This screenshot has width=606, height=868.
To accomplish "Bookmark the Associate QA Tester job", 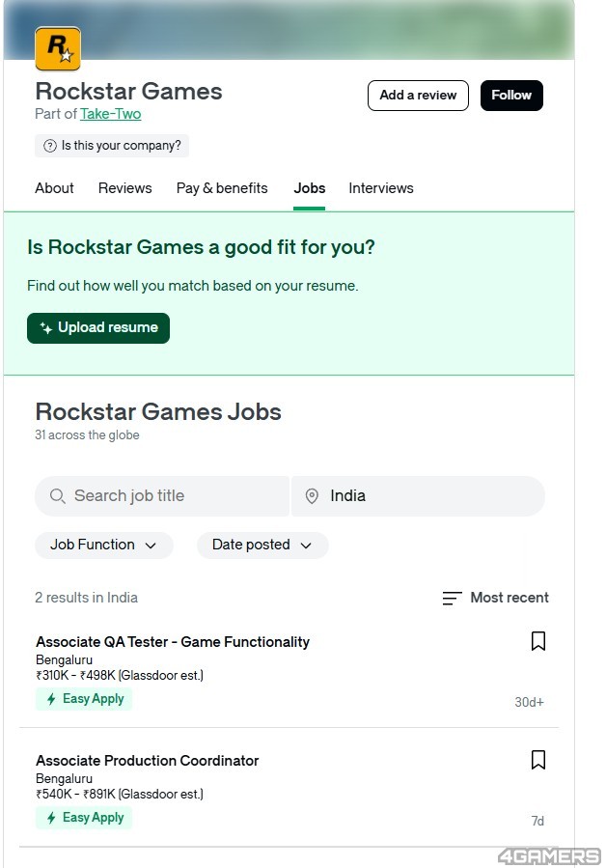I will (x=538, y=641).
